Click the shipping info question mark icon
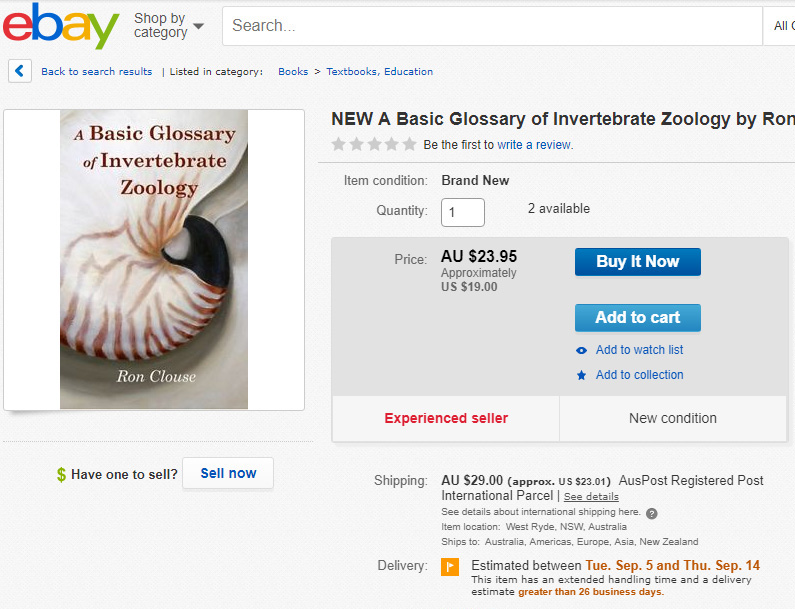Image resolution: width=795 pixels, height=609 pixels. tap(652, 514)
